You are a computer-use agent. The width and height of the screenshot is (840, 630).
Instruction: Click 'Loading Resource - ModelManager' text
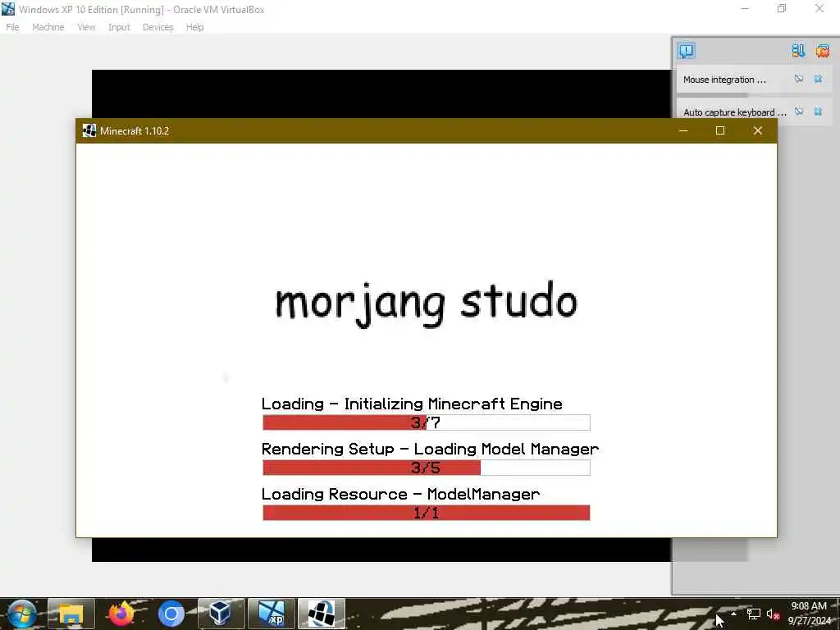coord(400,494)
